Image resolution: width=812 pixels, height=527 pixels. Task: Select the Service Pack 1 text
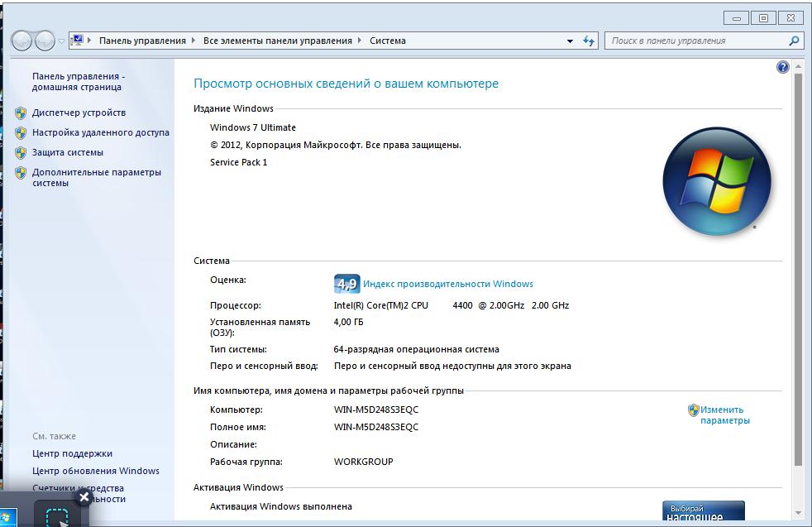tap(239, 162)
